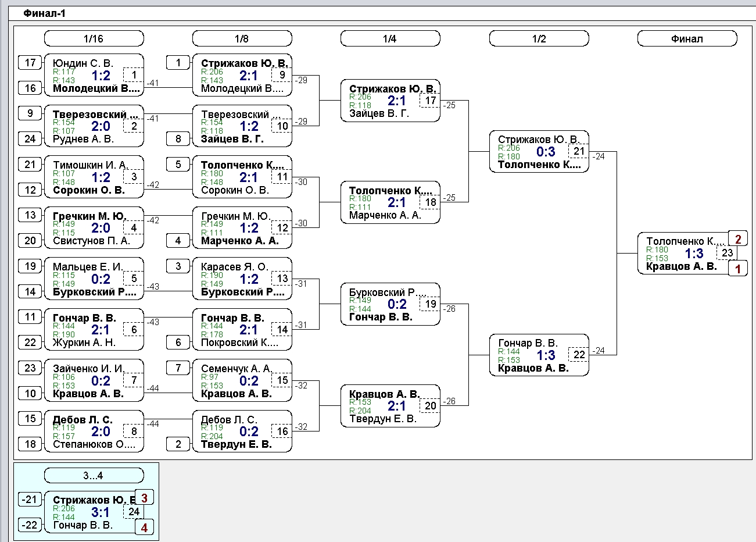Click seed box 11 beside Гончар

[x=30, y=317]
